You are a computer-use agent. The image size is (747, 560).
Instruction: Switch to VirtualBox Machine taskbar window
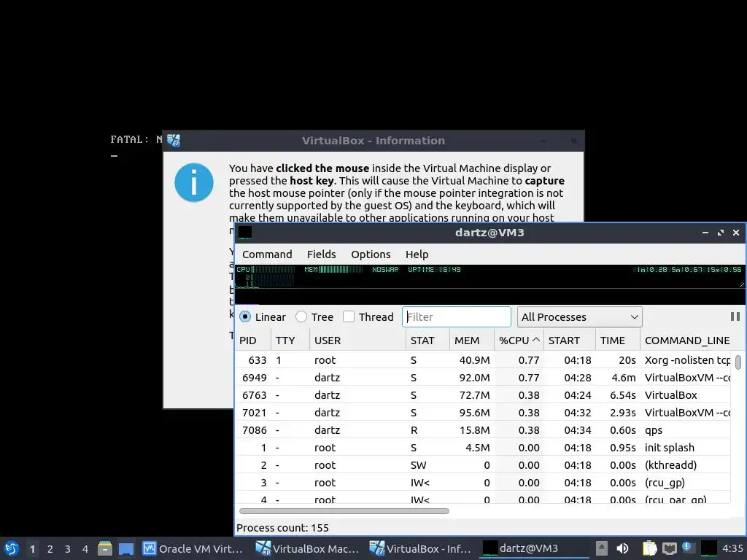pos(307,548)
